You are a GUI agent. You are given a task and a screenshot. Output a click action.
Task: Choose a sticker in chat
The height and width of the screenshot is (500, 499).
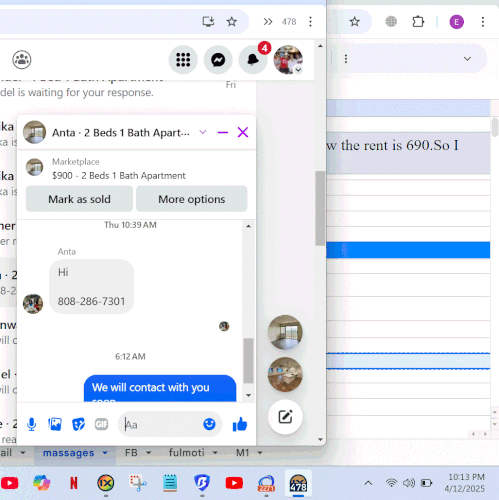pos(78,424)
